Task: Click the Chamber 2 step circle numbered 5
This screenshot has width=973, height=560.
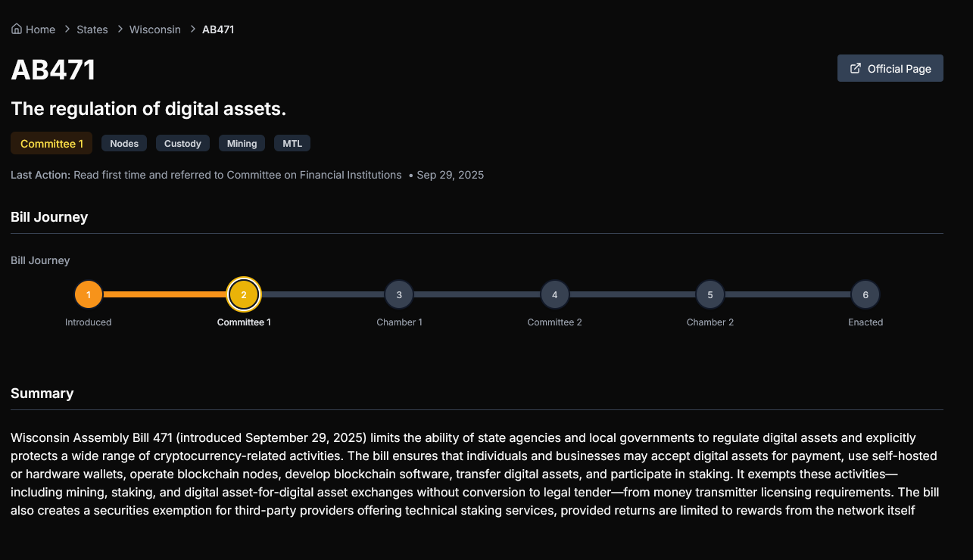Action: (709, 294)
